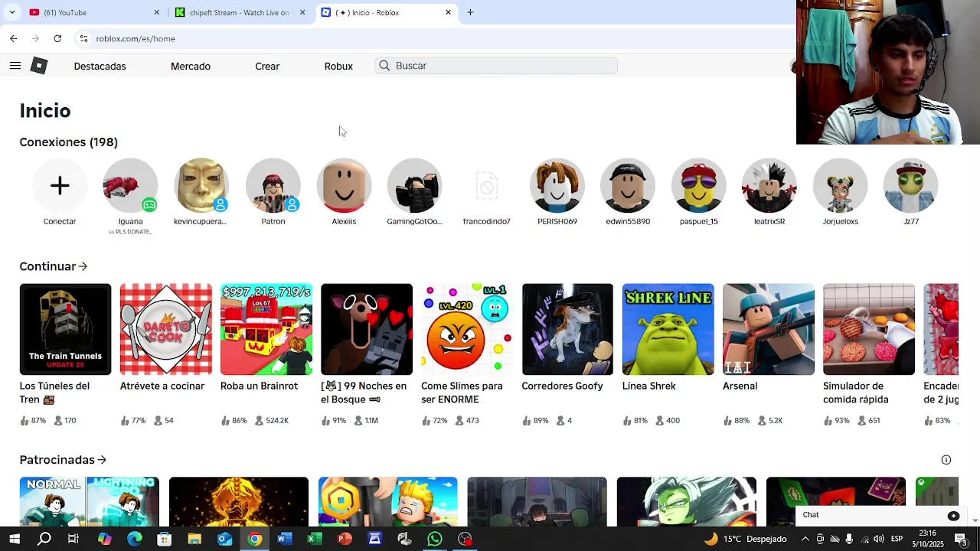Open the Shrek Line game
This screenshot has width=980, height=551.
pyautogui.click(x=668, y=329)
